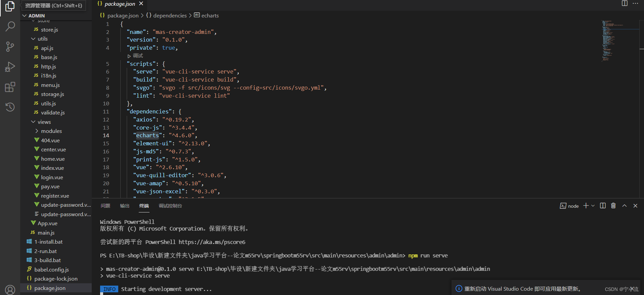
Task: Click the minimap code overview
Action: (x=620, y=40)
